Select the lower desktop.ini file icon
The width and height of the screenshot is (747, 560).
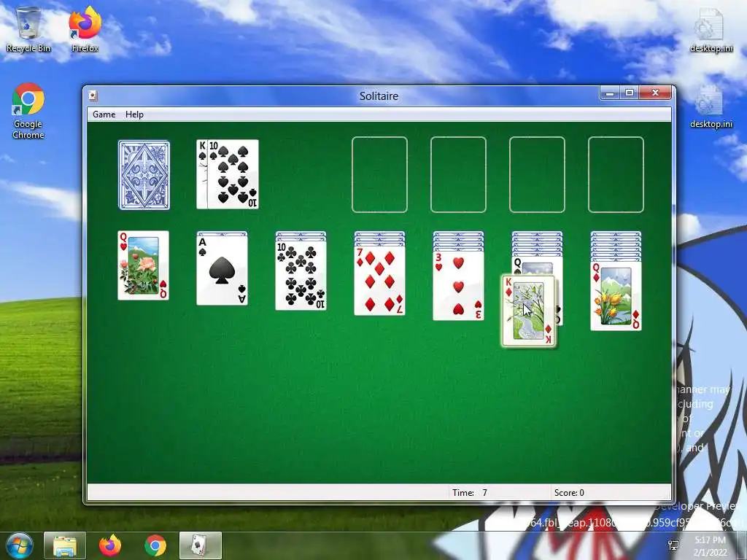711,106
